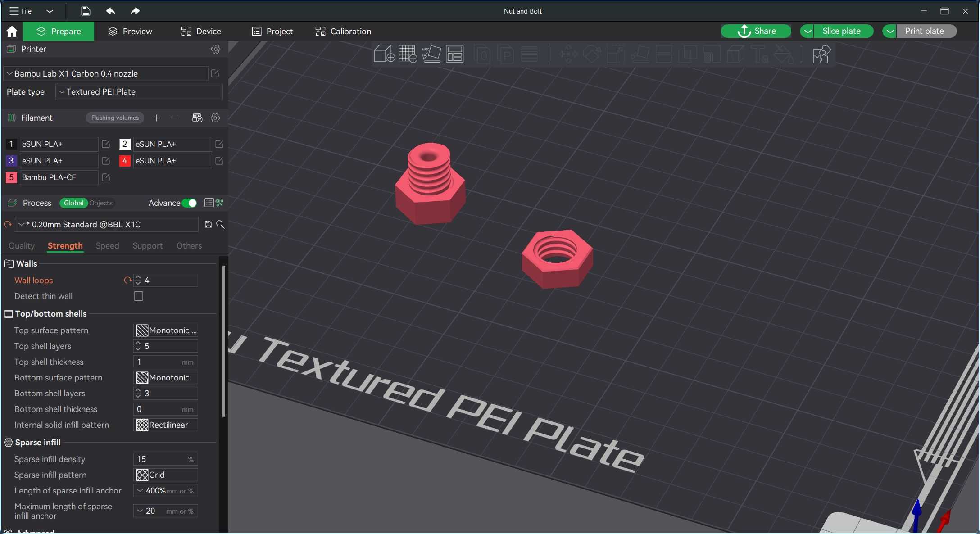980x534 pixels.
Task: Switch to the Preview tab
Action: (130, 31)
